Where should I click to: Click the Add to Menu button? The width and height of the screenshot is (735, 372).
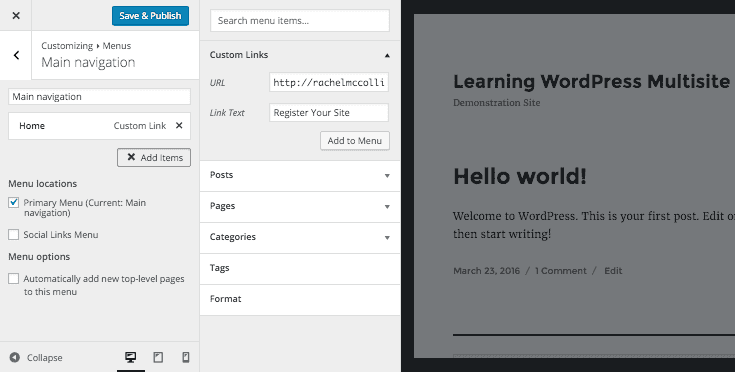click(x=355, y=141)
